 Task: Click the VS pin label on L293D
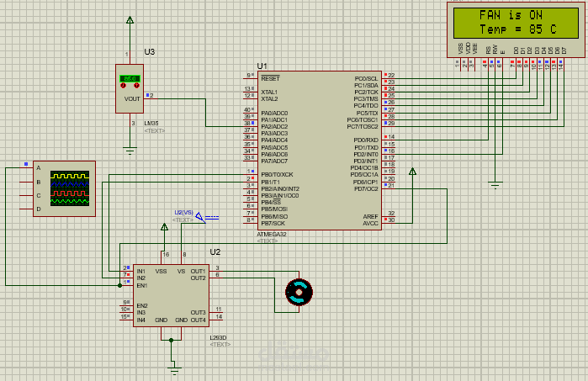(181, 271)
